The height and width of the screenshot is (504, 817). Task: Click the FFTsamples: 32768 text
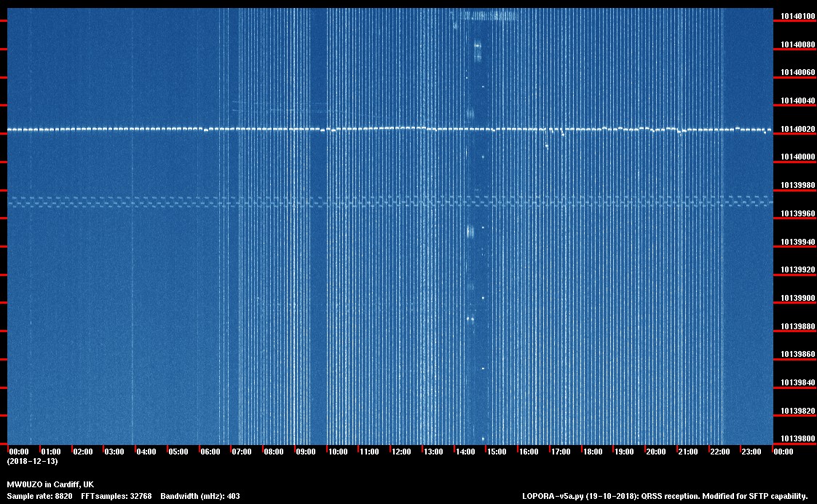[x=116, y=496]
